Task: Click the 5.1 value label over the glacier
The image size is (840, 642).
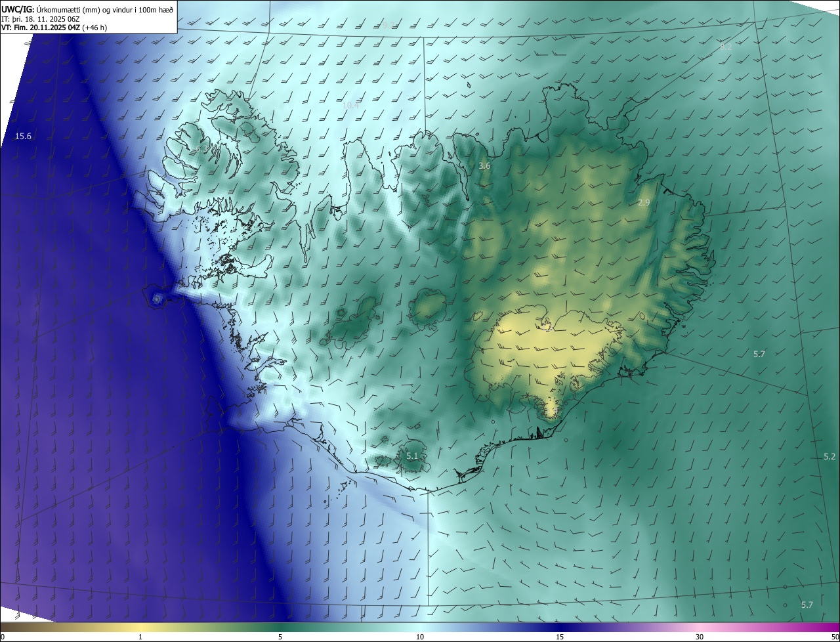Action: 412,456
